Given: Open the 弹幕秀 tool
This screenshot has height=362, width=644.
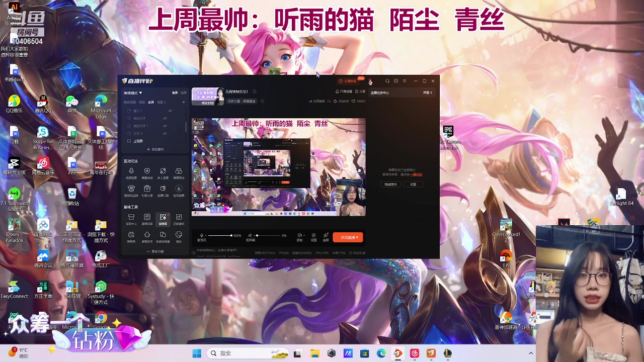Looking at the screenshot, I should pyautogui.click(x=131, y=237).
